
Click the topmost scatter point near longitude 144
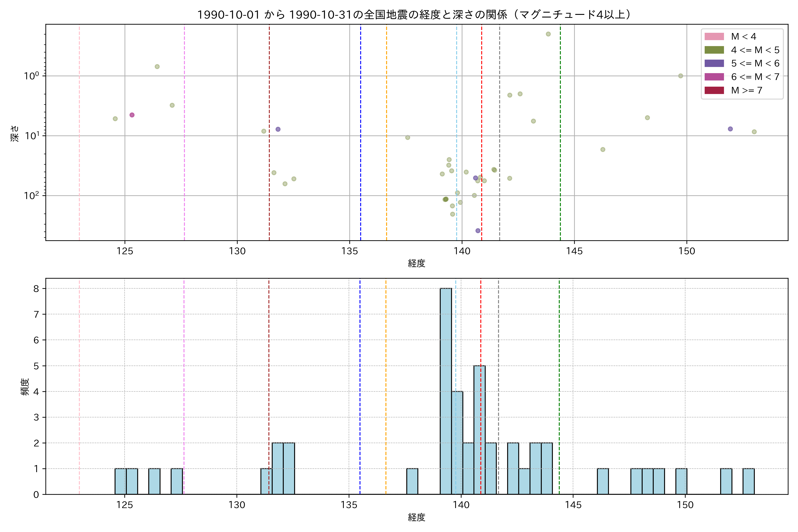tap(548, 34)
